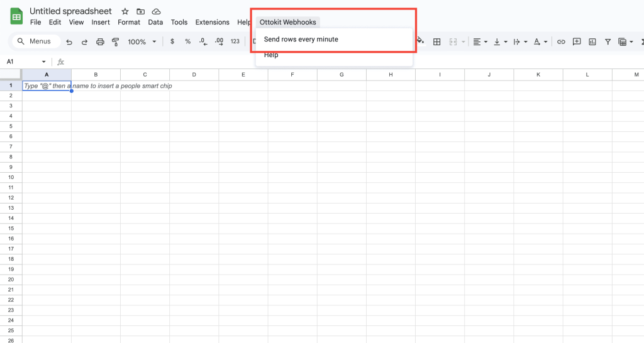Click the Menus search box
Screen dimensions: 644x343
(x=37, y=41)
